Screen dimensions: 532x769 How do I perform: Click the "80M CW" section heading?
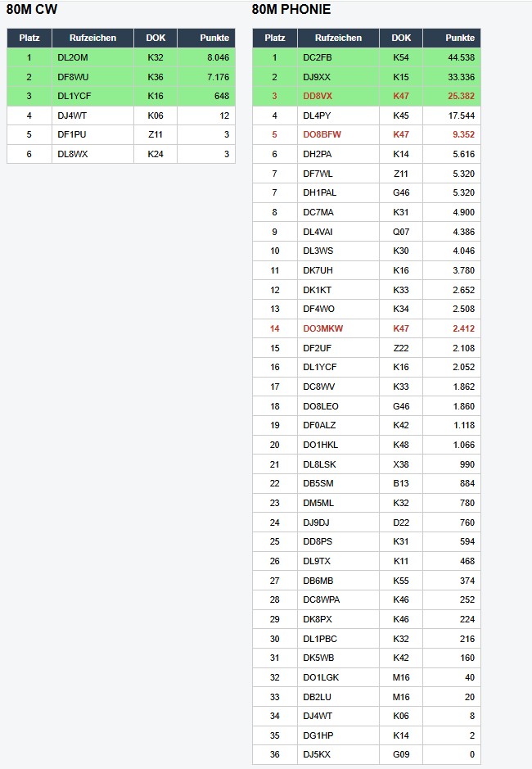[x=32, y=10]
